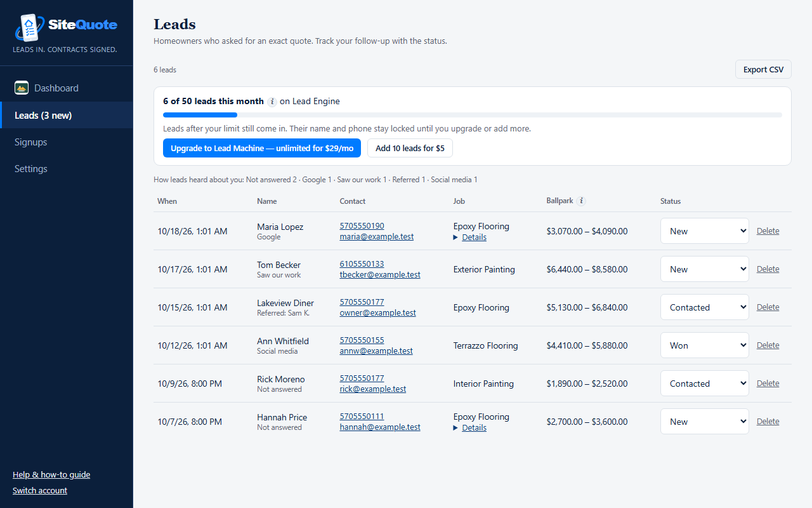
Task: Click maria@example.test email link
Action: coord(377,237)
